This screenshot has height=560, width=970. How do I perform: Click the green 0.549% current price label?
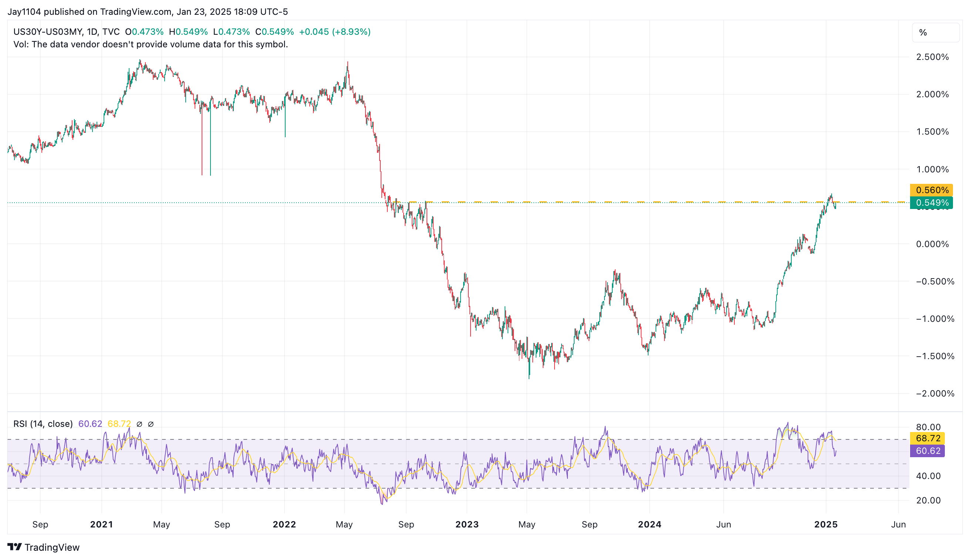[931, 203]
